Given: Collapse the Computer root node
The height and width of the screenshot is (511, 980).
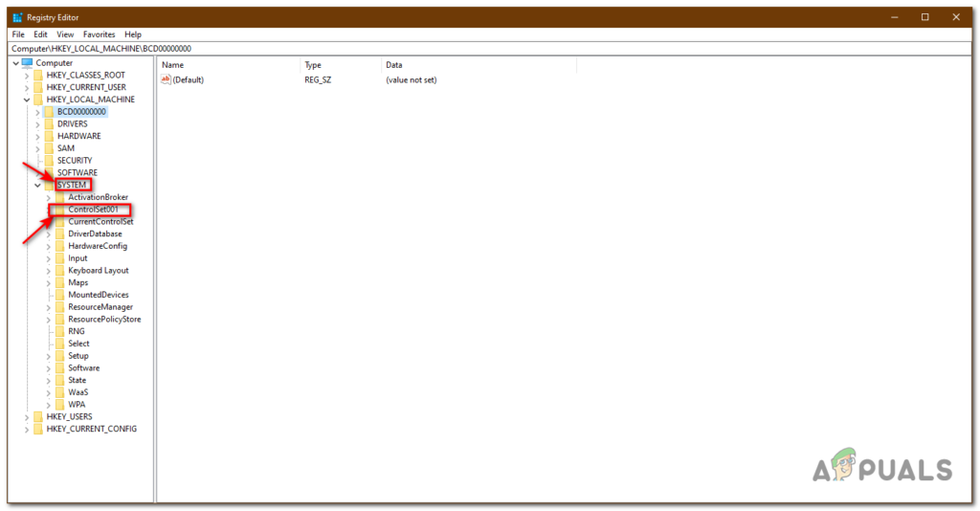Looking at the screenshot, I should pyautogui.click(x=16, y=63).
